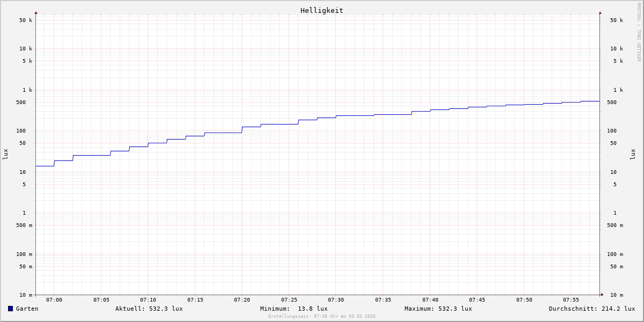
Task: Click the RRDTOOL / TOBI OETIKER watermark
Action: 639,32
